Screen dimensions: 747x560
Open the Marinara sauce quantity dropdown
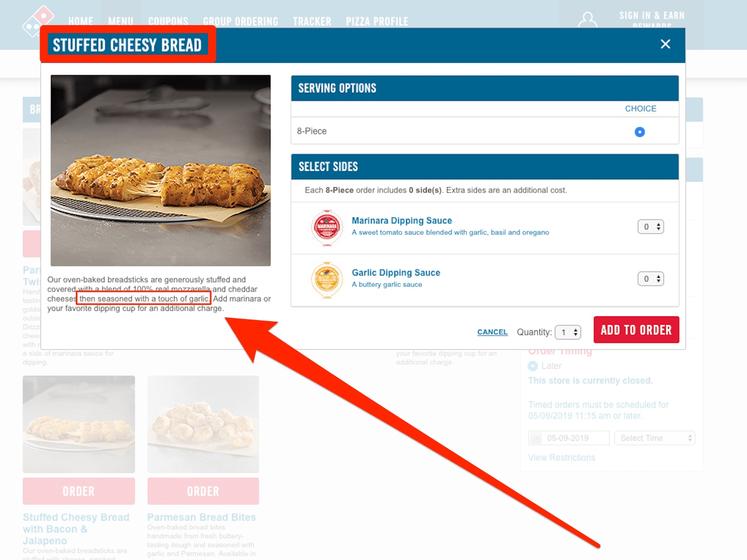point(650,227)
